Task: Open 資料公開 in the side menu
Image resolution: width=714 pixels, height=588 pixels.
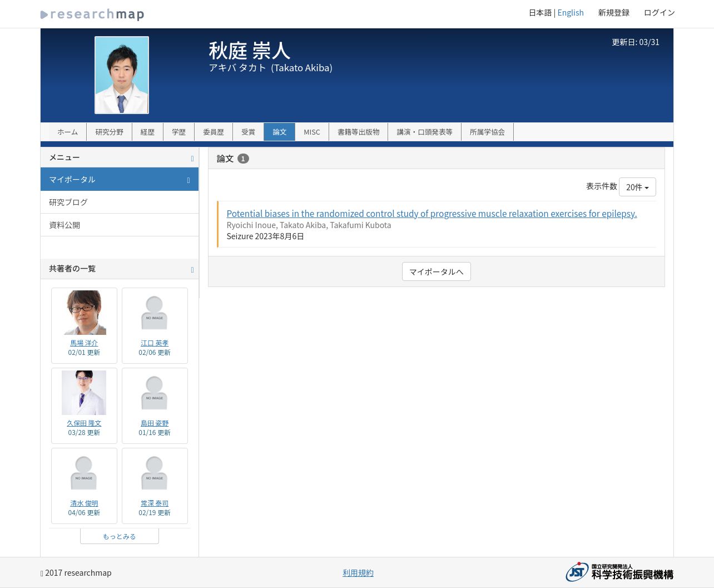Action: click(x=120, y=225)
